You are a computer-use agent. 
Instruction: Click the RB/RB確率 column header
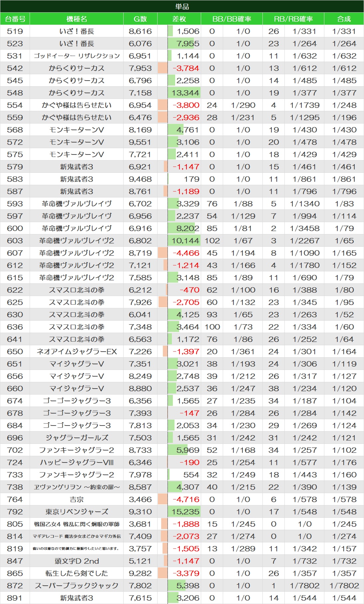[293, 19]
